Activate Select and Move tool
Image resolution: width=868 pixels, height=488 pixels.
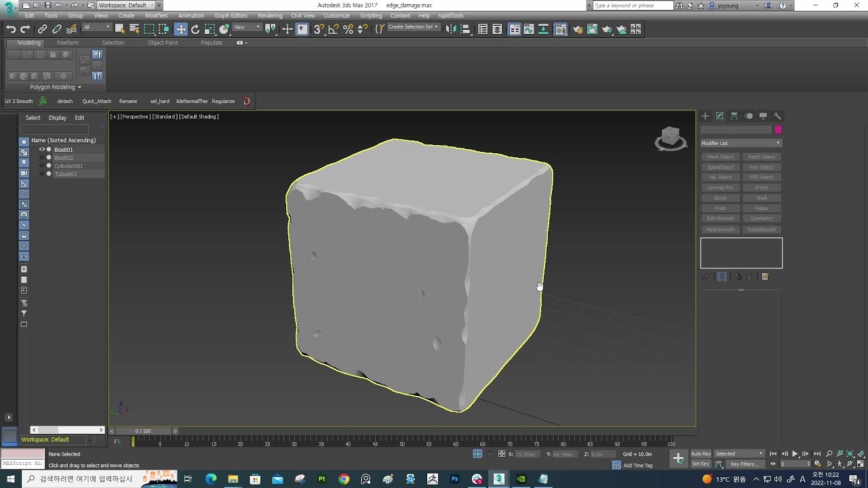click(181, 29)
